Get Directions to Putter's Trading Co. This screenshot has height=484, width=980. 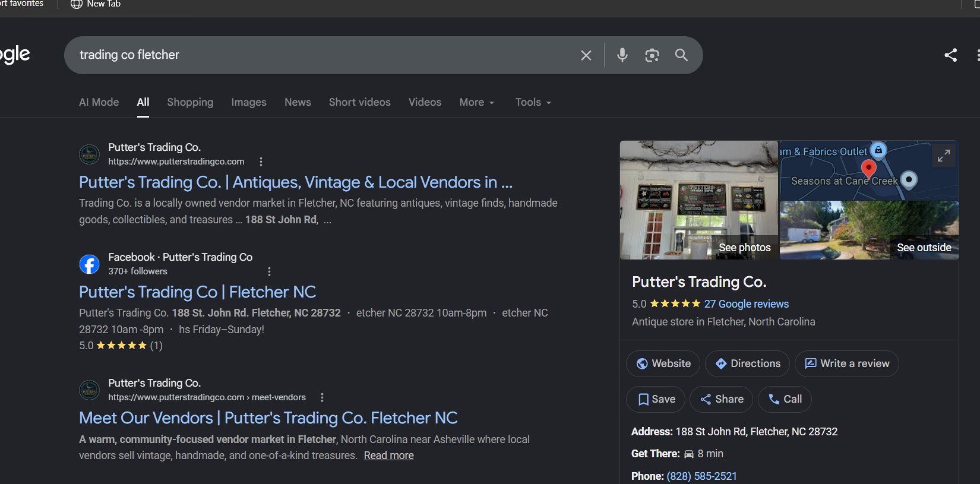(747, 363)
